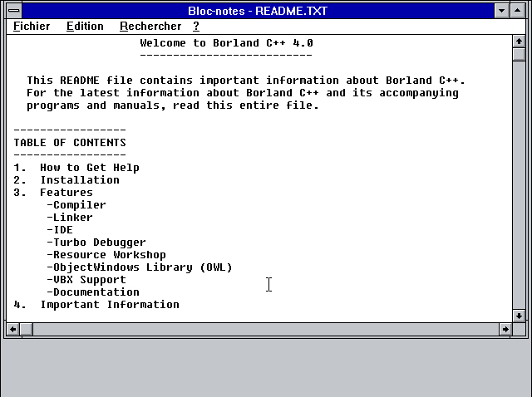Place cursor on the TABLE OF CONTENTS line

pos(70,143)
